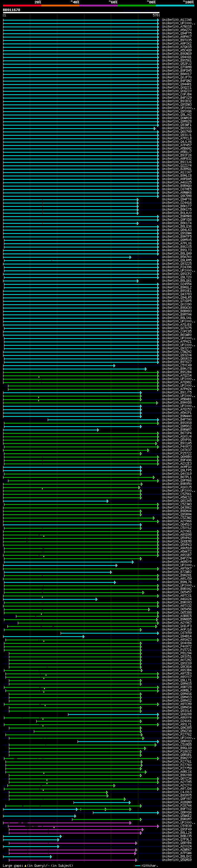
Task: Select hit label UniRef100_Q43783
Action: coord(177,294)
